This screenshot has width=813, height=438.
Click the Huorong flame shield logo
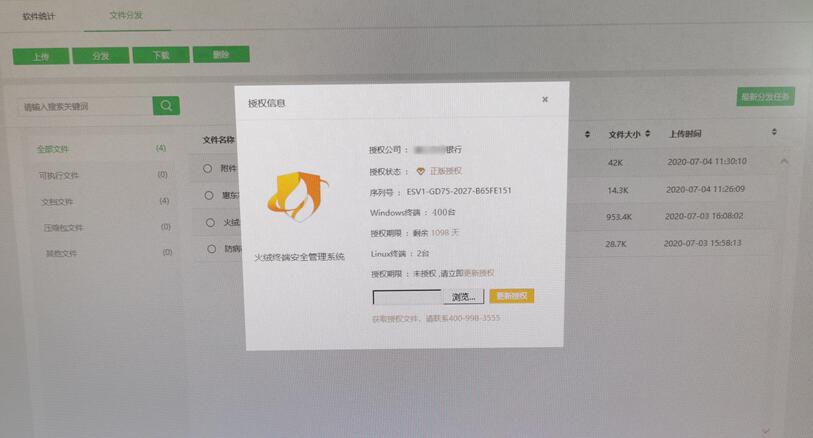[297, 196]
